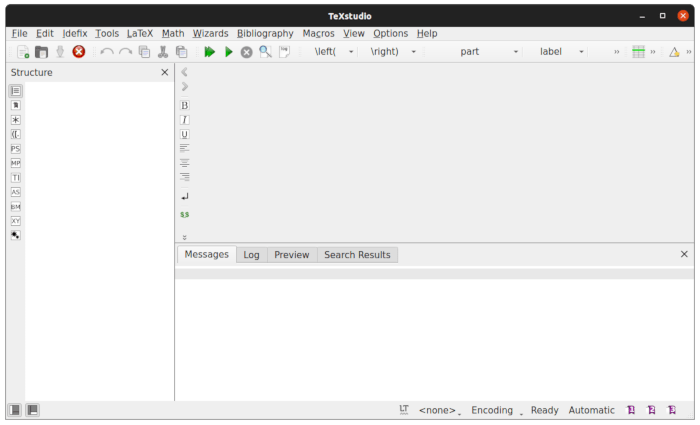
Task: Apply bold formatting with the B icon
Action: [184, 105]
